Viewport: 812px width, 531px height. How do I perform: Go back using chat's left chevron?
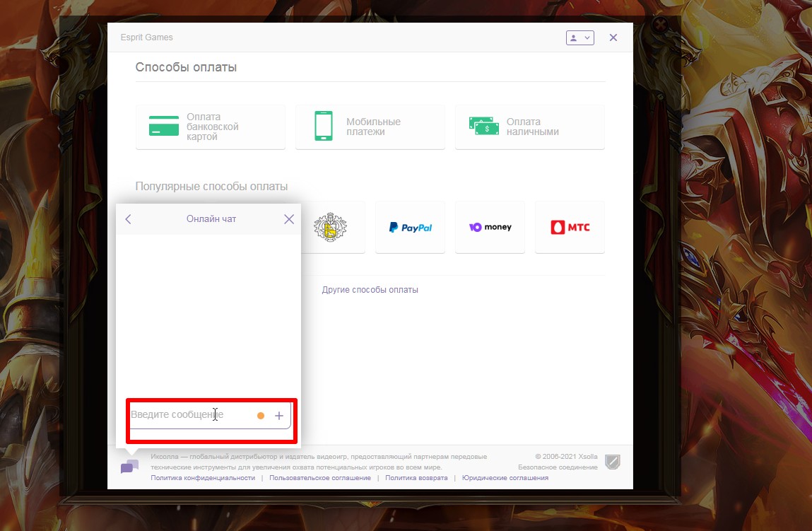[x=128, y=219]
